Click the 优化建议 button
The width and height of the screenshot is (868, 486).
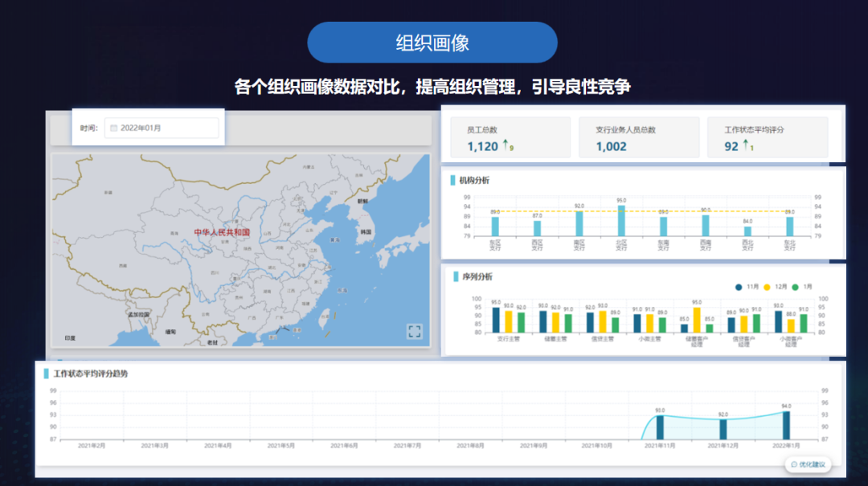click(x=808, y=464)
